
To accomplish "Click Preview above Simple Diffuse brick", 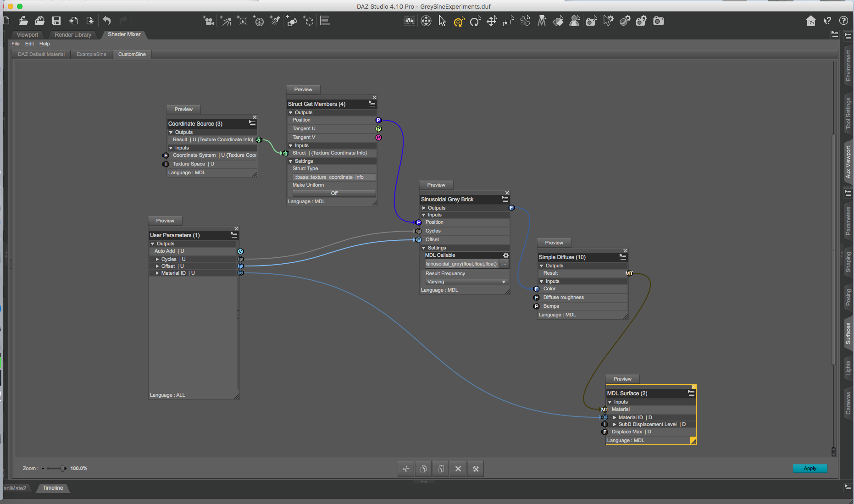I will point(554,243).
